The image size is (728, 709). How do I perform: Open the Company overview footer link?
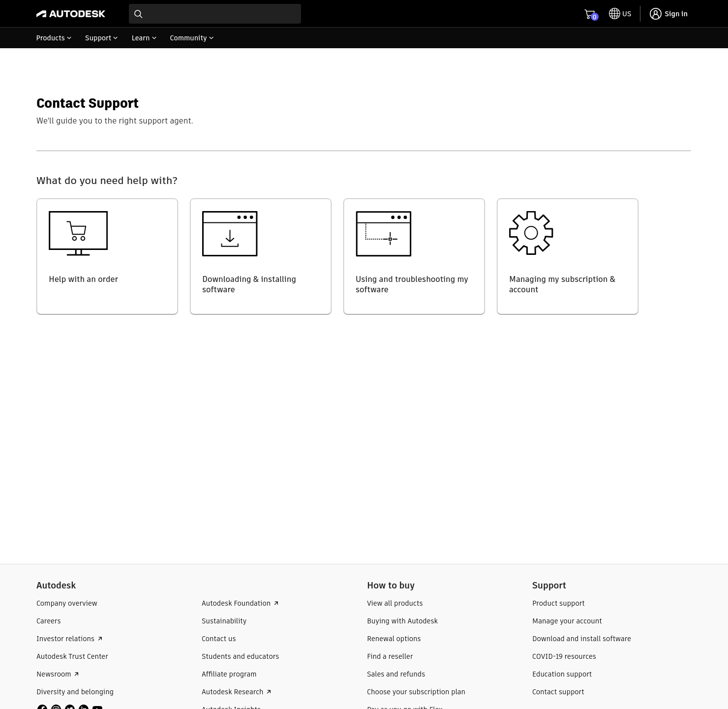[67, 603]
